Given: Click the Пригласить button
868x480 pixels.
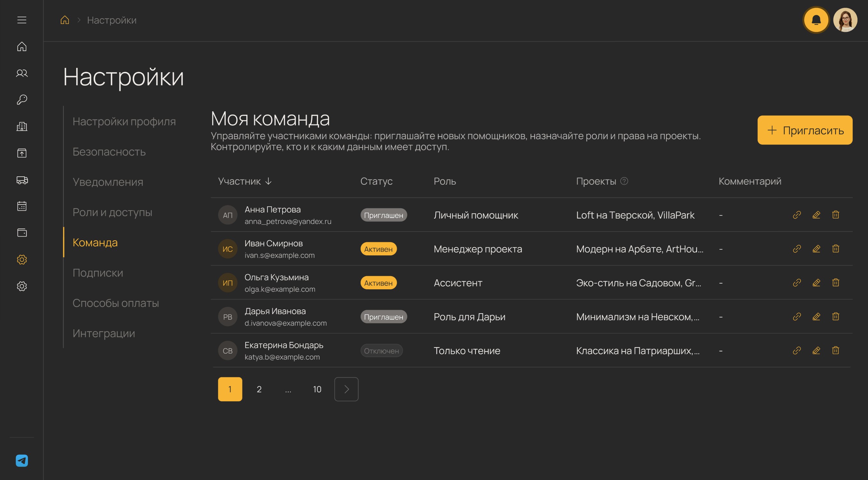Looking at the screenshot, I should click(805, 130).
